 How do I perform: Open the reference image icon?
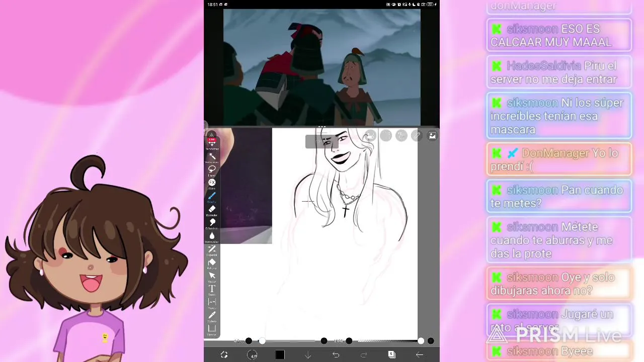click(432, 135)
